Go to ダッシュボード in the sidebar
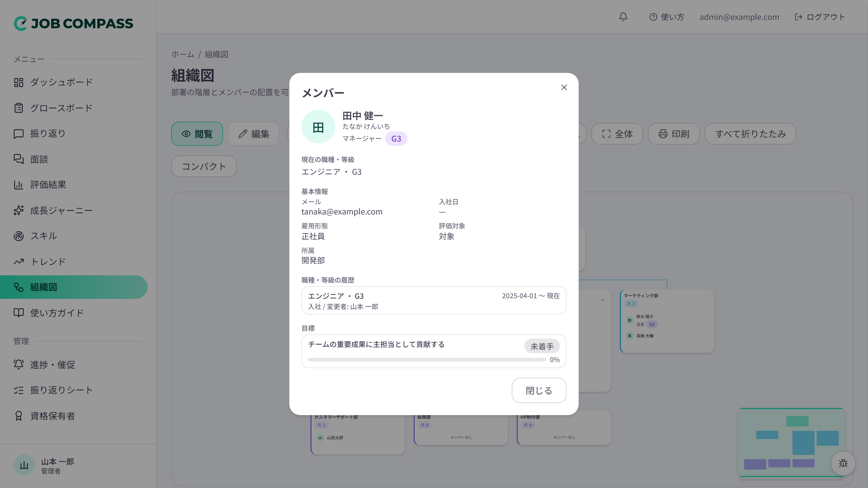This screenshot has height=488, width=868. [x=74, y=82]
